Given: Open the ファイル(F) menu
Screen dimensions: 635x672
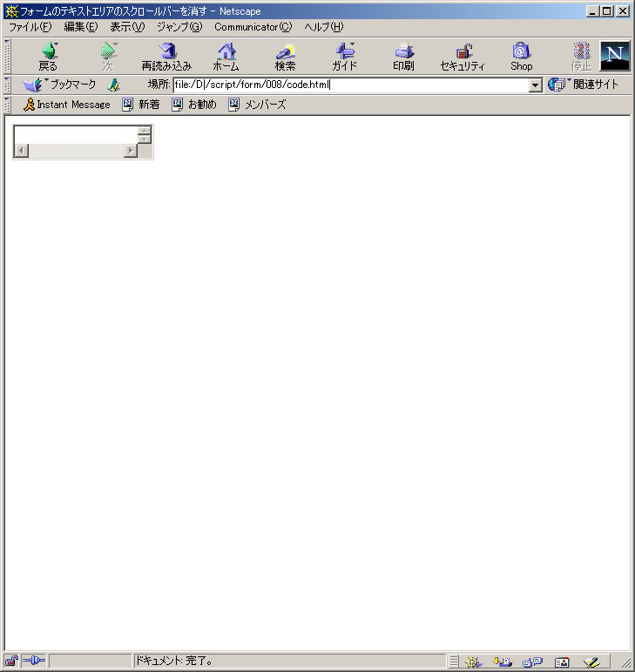Looking at the screenshot, I should 30,27.
